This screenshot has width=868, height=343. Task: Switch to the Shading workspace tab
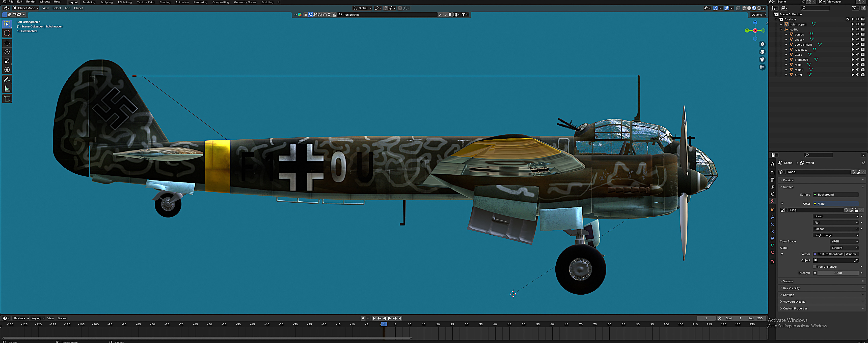tap(165, 2)
